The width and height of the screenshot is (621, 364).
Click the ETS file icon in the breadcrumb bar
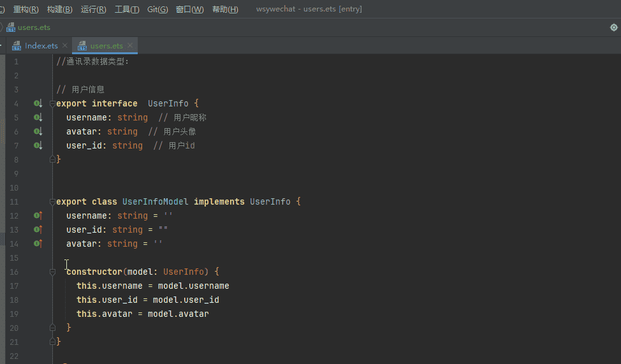point(11,27)
